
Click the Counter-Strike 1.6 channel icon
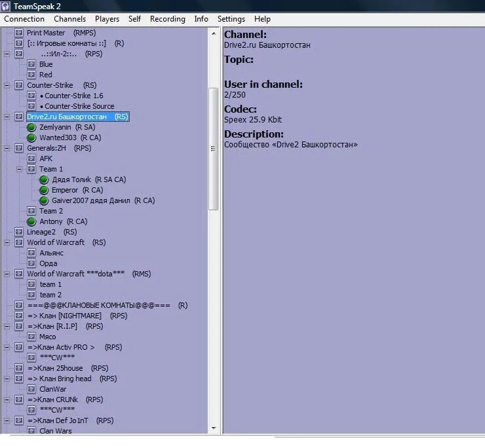[31, 96]
